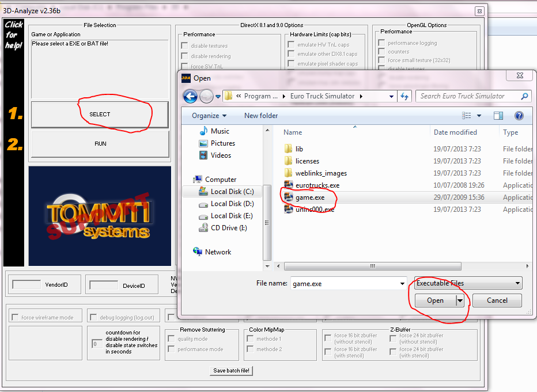The width and height of the screenshot is (537, 392).
Task: Open the File name dropdown arrow
Action: pos(402,284)
